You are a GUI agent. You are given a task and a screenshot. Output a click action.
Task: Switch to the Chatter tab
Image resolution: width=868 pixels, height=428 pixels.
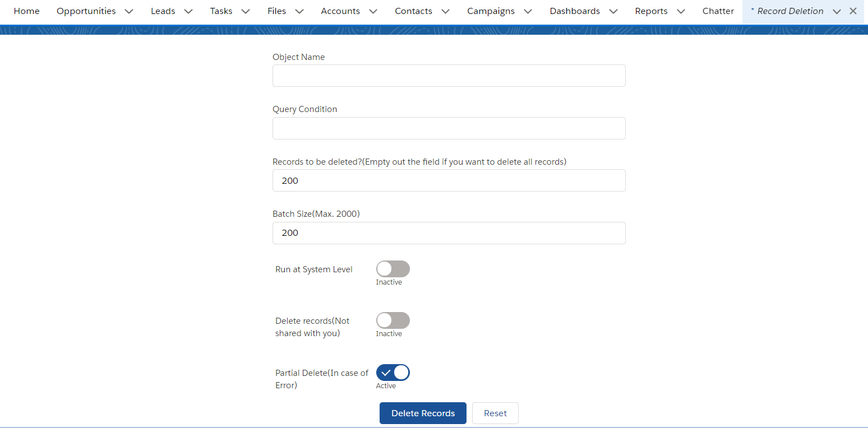(x=718, y=11)
